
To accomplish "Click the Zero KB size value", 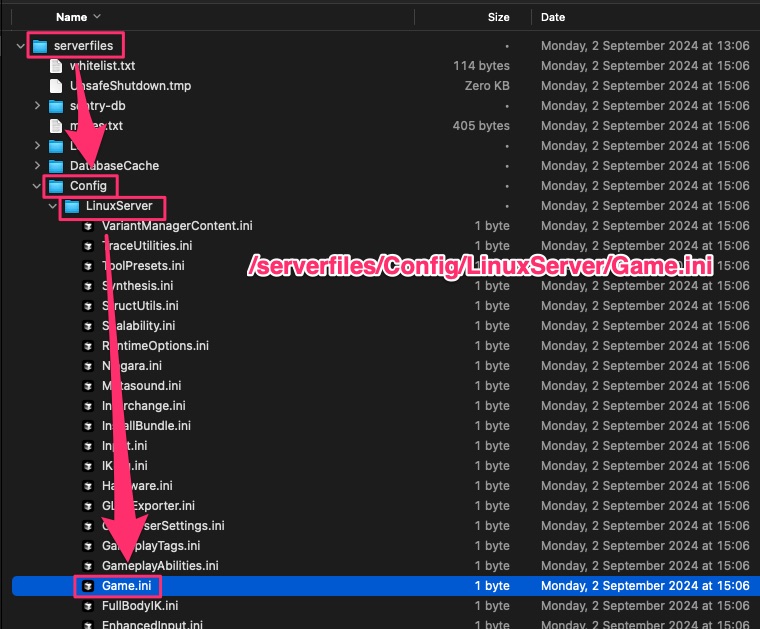I will click(487, 86).
